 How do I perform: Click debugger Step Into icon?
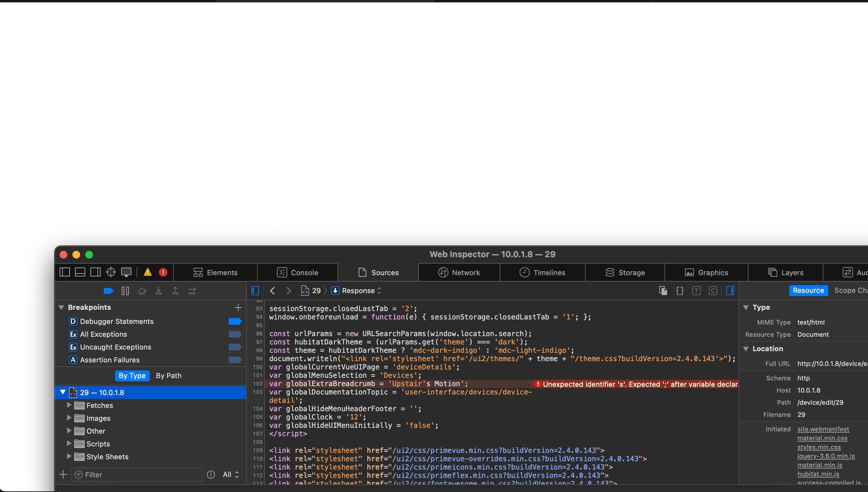[x=159, y=291]
